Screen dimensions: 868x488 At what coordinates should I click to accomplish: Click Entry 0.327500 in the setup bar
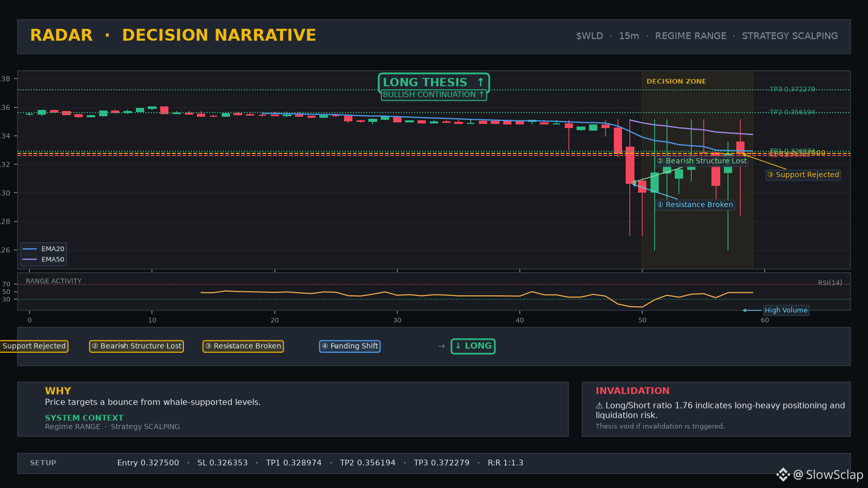point(148,463)
